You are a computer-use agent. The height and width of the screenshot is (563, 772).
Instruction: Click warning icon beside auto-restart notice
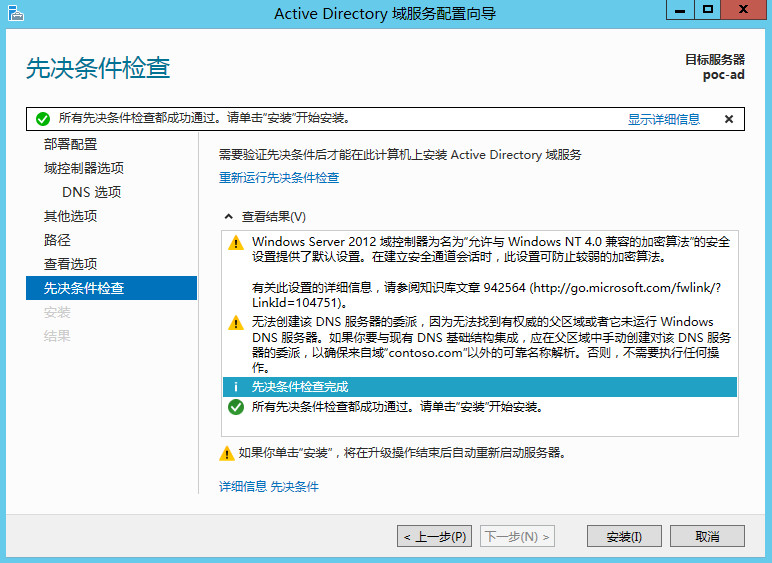[x=226, y=453]
